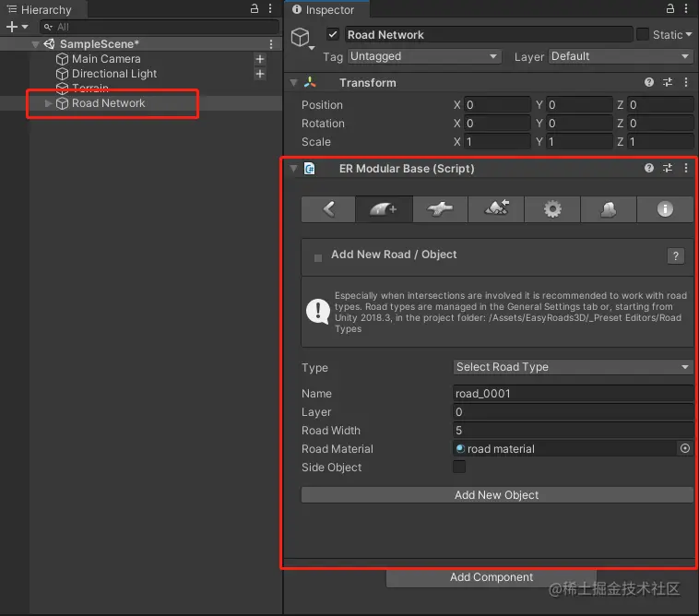
Task: Click the Scale X field
Action: [x=497, y=142]
